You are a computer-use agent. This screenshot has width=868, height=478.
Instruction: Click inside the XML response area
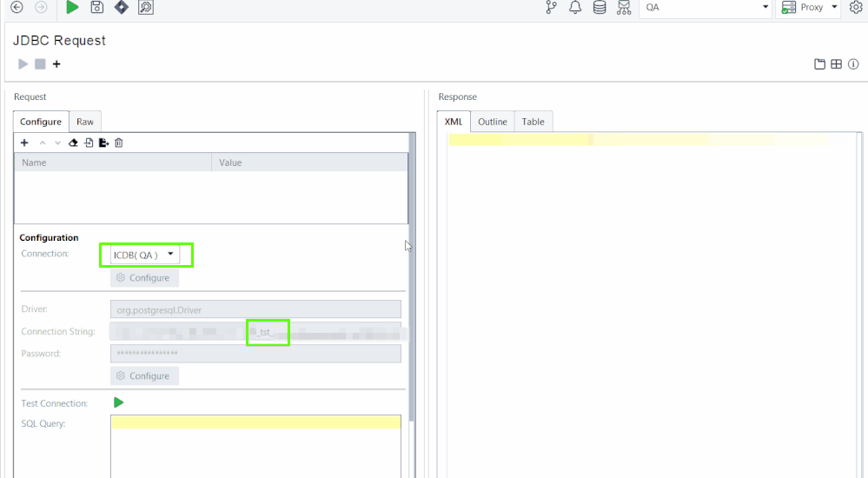tap(652, 305)
